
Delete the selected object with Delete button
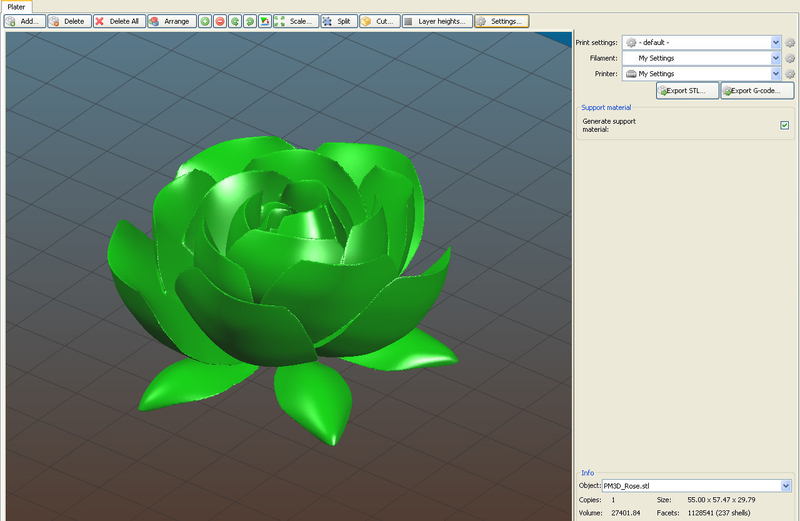pyautogui.click(x=69, y=21)
